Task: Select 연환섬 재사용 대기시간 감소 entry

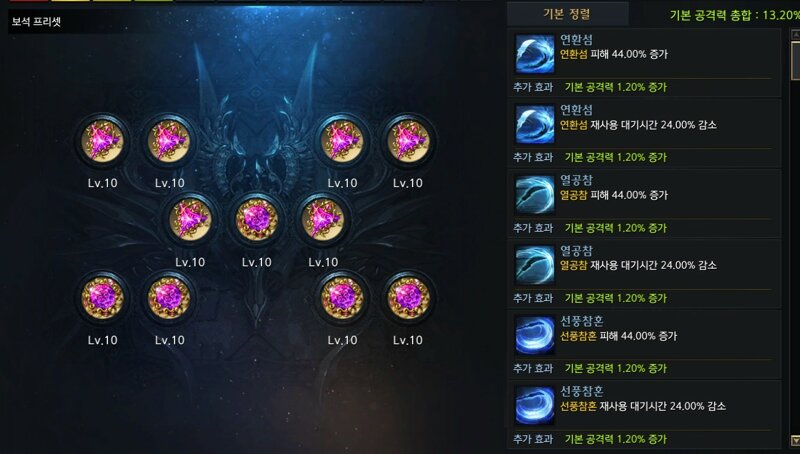Action: [644, 134]
